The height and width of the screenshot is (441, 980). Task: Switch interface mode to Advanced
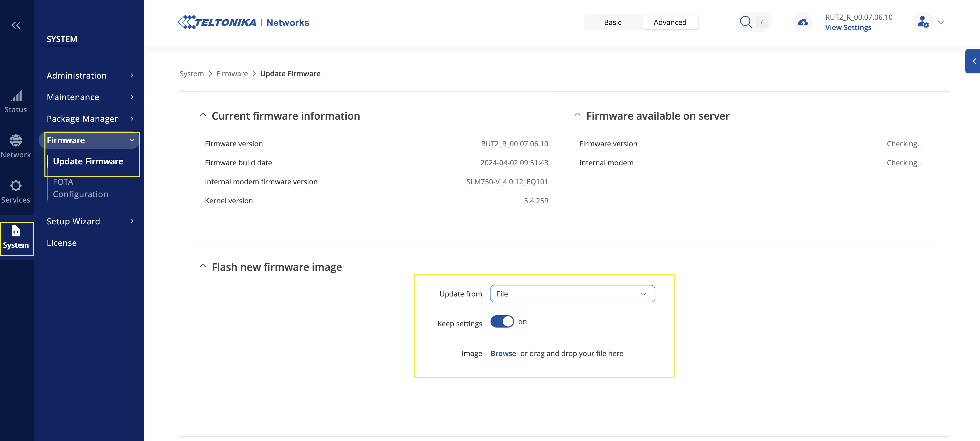coord(670,22)
